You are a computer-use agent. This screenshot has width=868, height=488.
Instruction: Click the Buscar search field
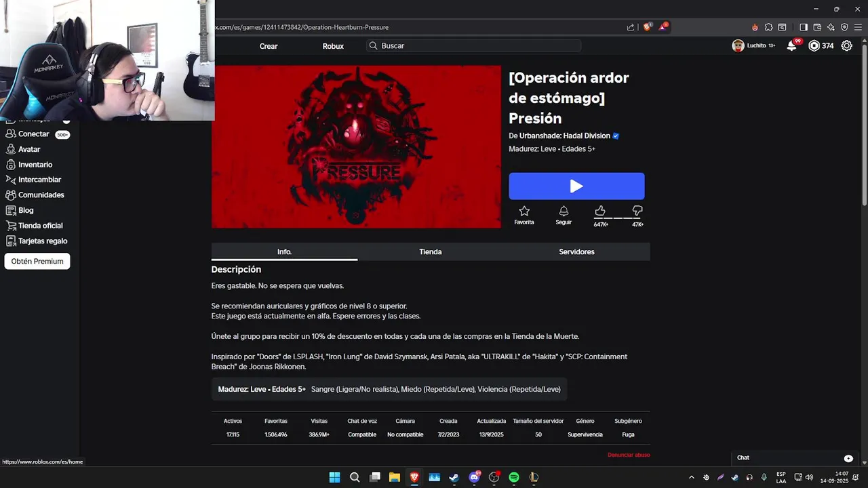point(473,45)
